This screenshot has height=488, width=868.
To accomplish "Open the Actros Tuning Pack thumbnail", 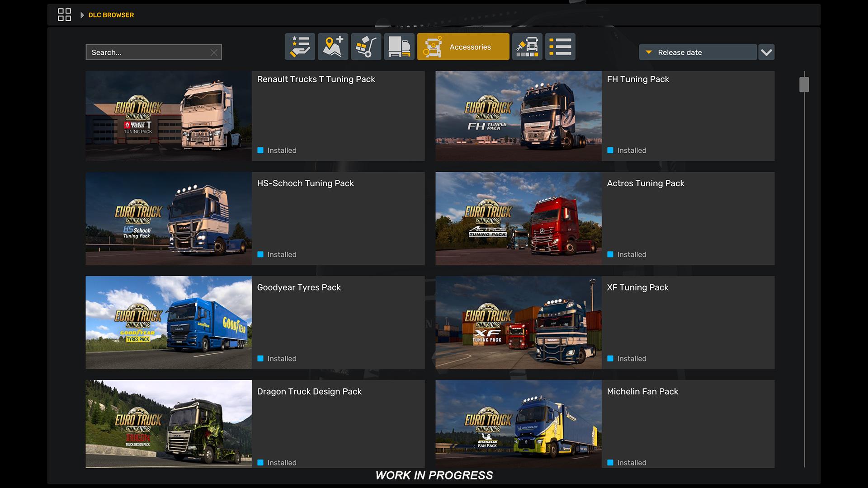I will [x=518, y=218].
